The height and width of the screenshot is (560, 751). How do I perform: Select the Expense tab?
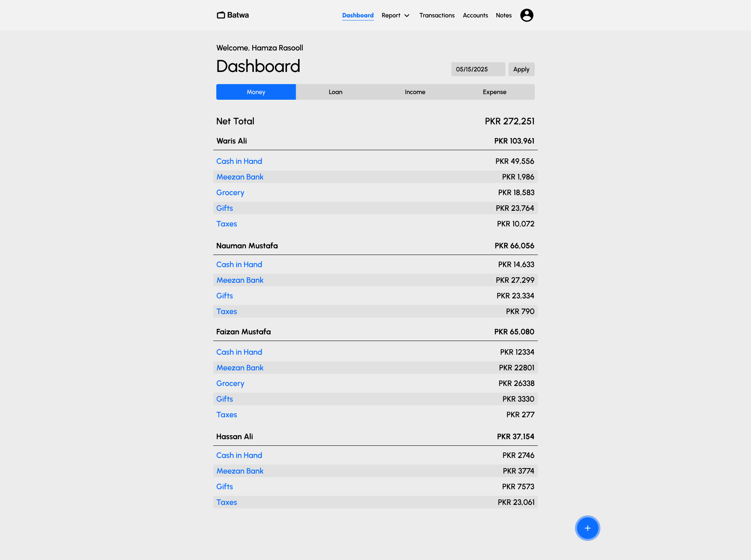(494, 92)
